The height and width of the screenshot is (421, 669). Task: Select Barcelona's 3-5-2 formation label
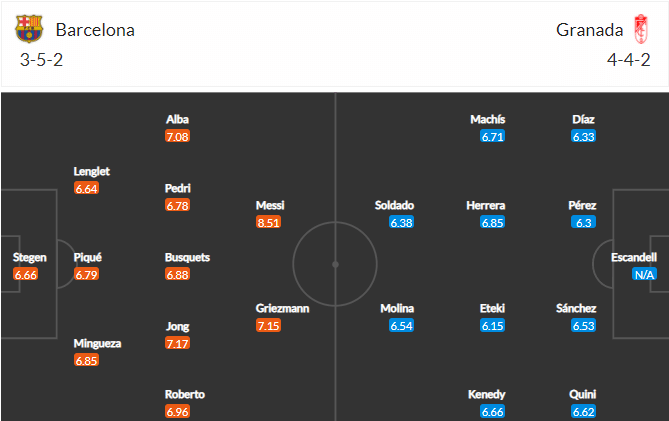pyautogui.click(x=41, y=60)
